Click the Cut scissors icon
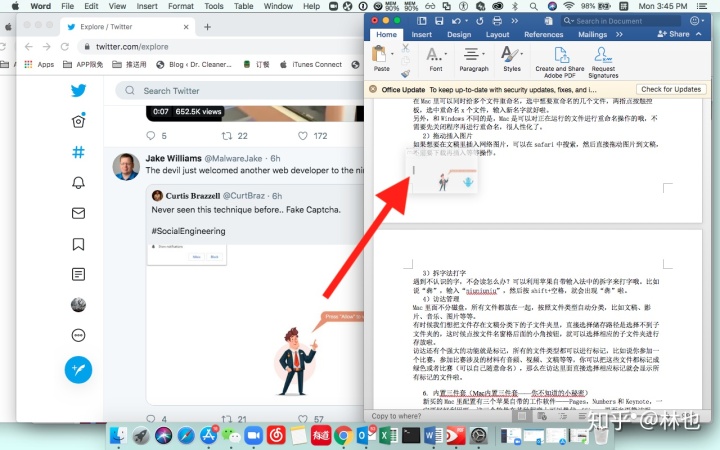The width and height of the screenshot is (720, 450). (x=405, y=47)
